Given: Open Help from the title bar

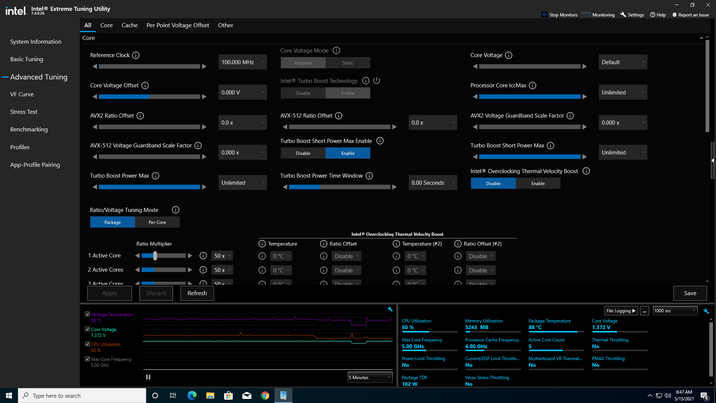Looking at the screenshot, I should (x=658, y=15).
